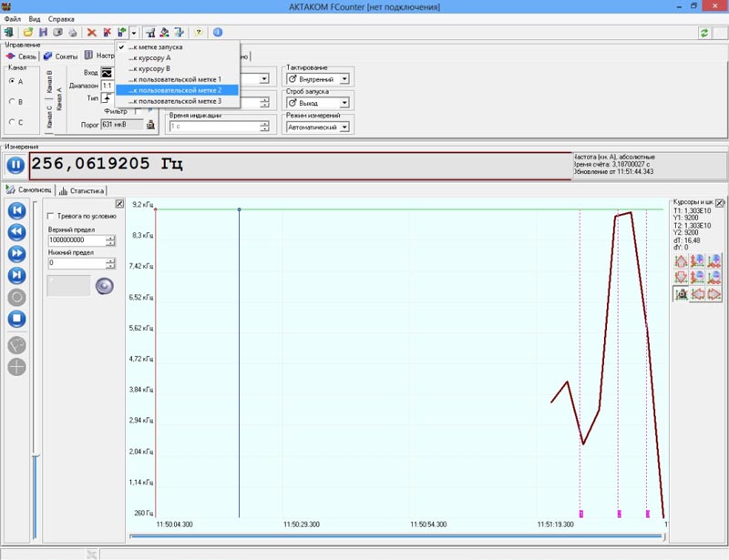
Task: Jump to recording start with skip-back button
Action: pos(16,210)
